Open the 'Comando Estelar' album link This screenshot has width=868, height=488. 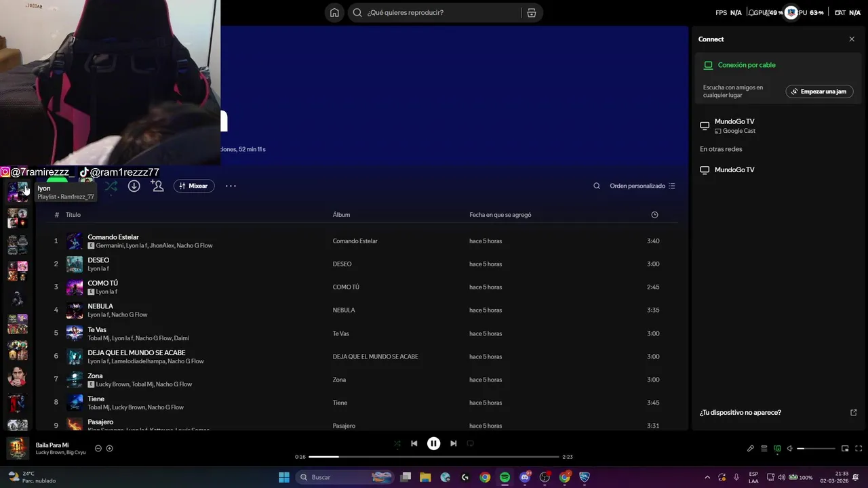tap(355, 241)
